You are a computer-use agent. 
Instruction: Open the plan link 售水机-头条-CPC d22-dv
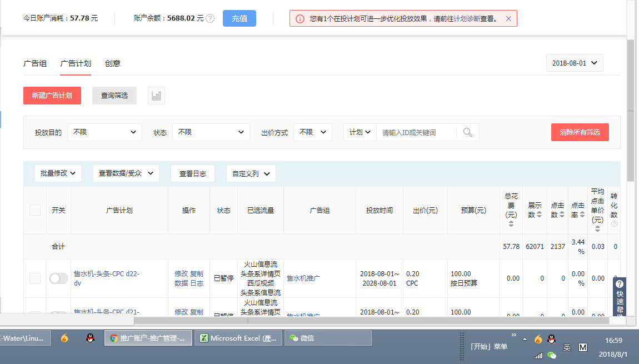pos(107,278)
